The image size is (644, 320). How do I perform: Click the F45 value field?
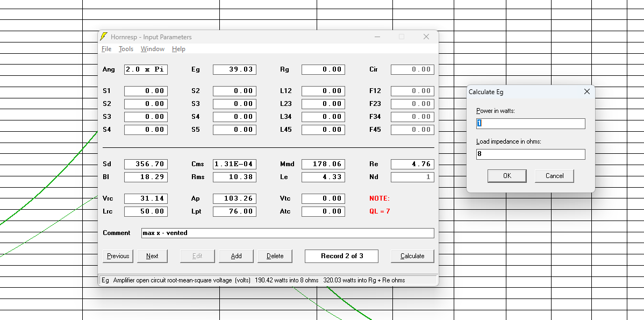coord(412,130)
